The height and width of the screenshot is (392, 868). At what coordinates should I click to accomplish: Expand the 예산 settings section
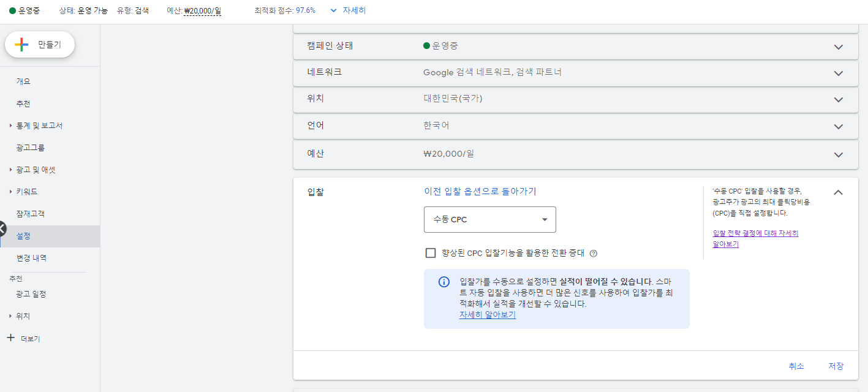pyautogui.click(x=838, y=153)
